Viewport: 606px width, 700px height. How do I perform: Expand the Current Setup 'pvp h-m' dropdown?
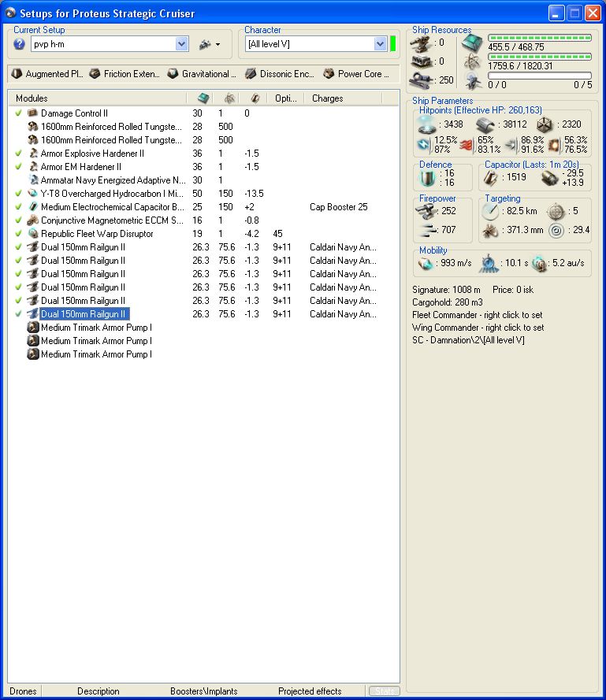coord(181,44)
